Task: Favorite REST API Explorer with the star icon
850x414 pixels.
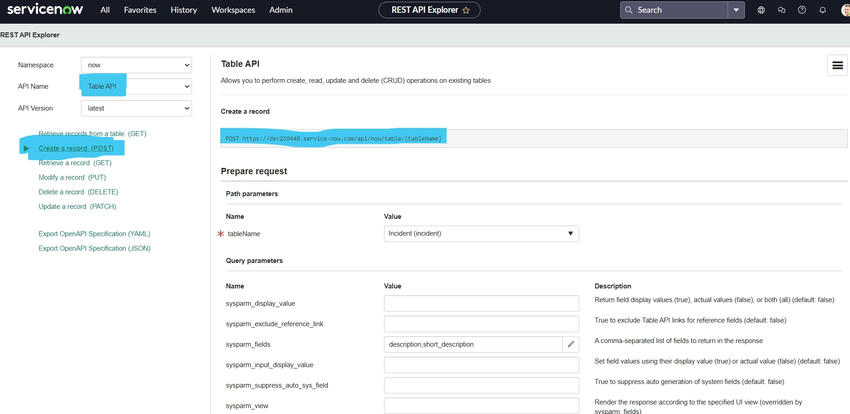Action: pos(466,10)
